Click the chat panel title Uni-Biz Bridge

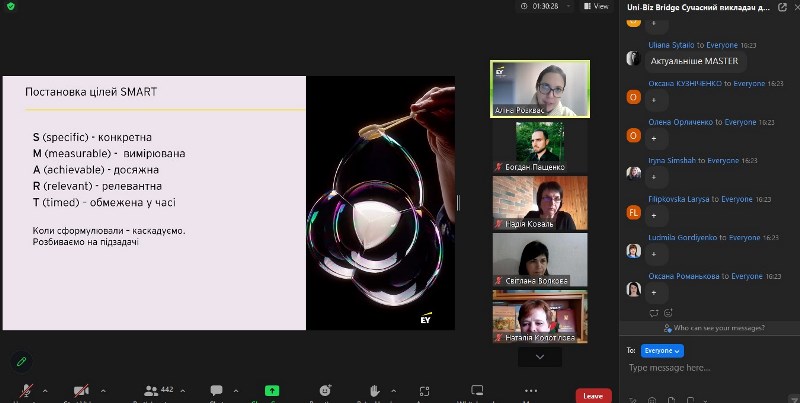698,7
